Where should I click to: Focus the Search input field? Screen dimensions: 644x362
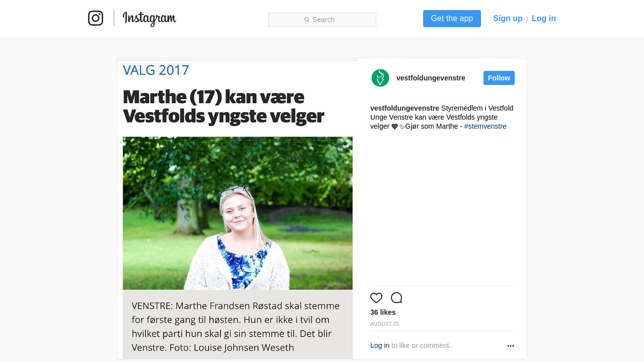click(x=322, y=20)
